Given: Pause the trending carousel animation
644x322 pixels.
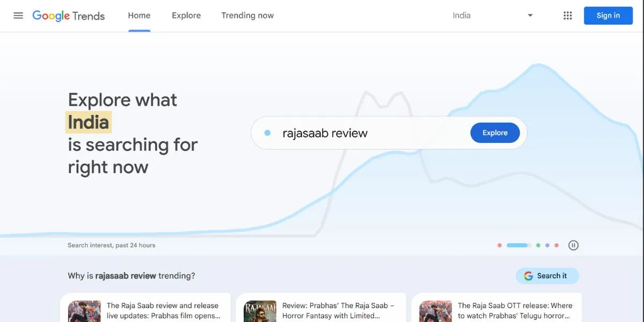Looking at the screenshot, I should click(x=573, y=245).
